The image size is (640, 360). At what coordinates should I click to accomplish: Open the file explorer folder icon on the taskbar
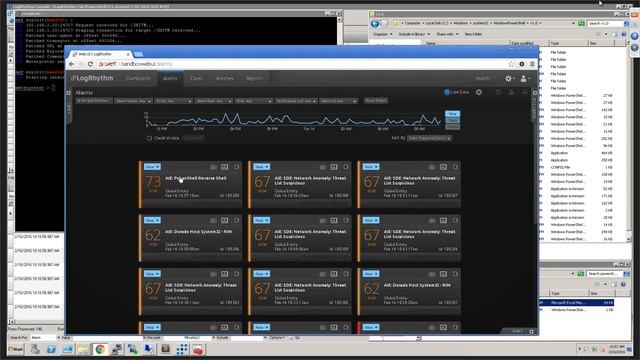point(83,349)
